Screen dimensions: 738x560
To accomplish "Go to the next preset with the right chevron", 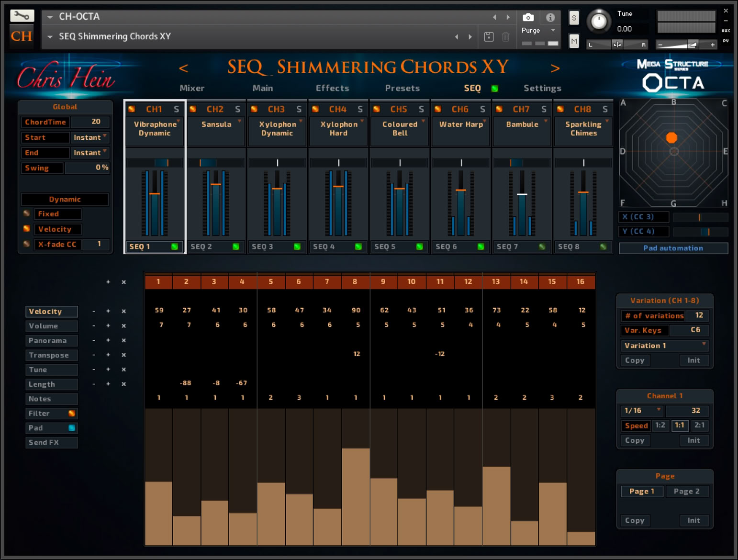I will (555, 68).
